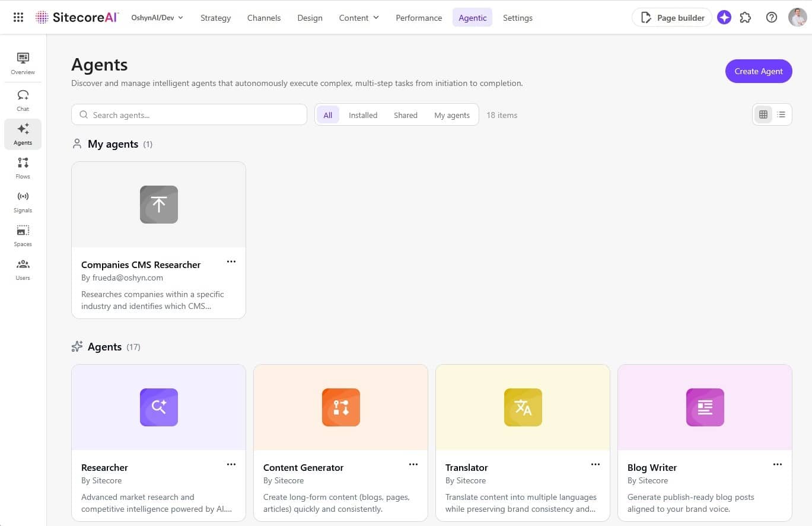Viewport: 812px width, 526px height.
Task: Open the Page builder button
Action: click(x=672, y=18)
